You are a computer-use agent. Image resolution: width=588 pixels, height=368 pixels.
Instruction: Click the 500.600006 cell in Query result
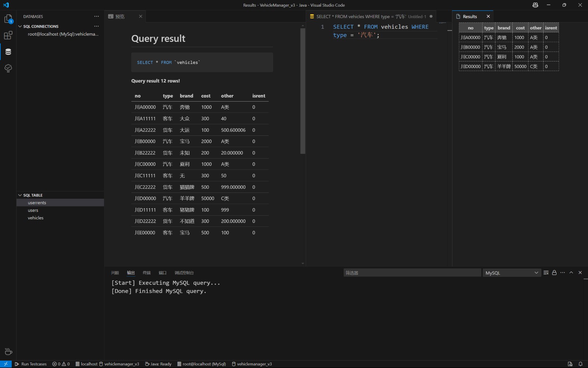coord(233,130)
